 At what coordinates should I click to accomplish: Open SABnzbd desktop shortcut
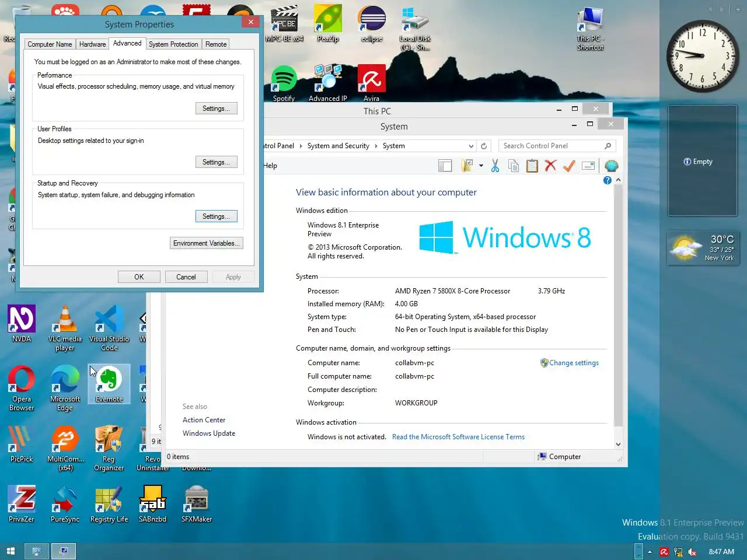tap(153, 504)
